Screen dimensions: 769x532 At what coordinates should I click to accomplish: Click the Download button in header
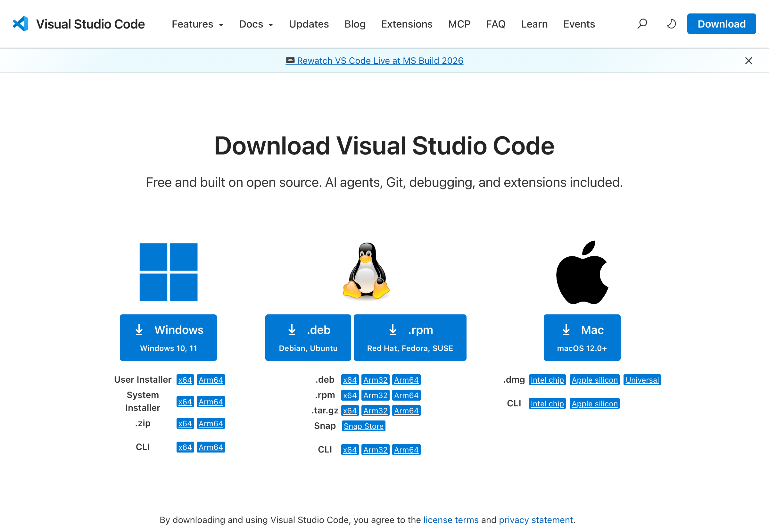coord(721,24)
